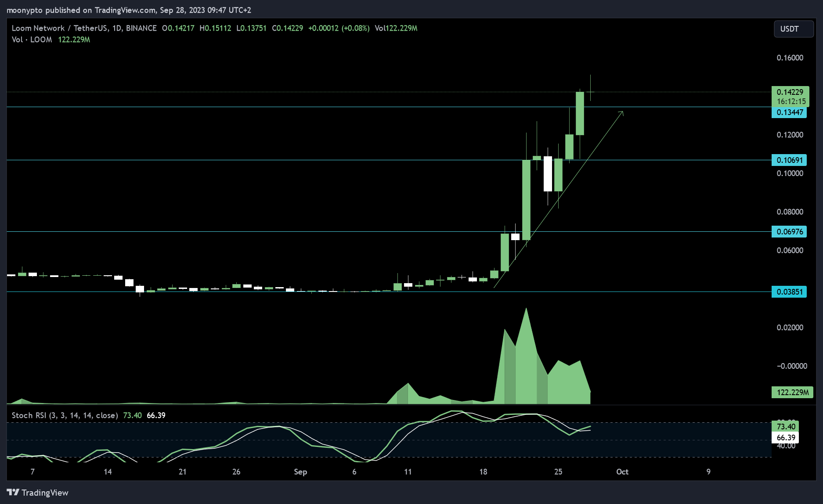Click the Oct date on time axis

coord(622,472)
